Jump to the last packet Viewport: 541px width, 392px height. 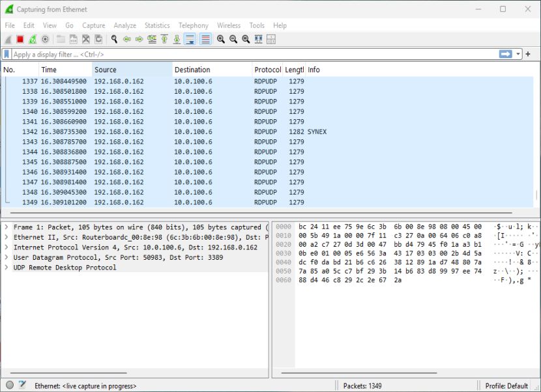177,39
